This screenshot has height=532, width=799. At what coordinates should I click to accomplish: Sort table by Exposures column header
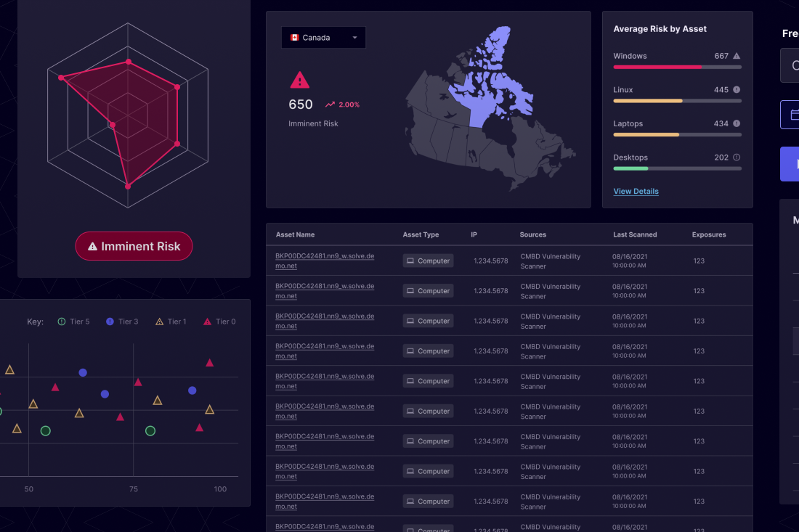[x=708, y=234]
